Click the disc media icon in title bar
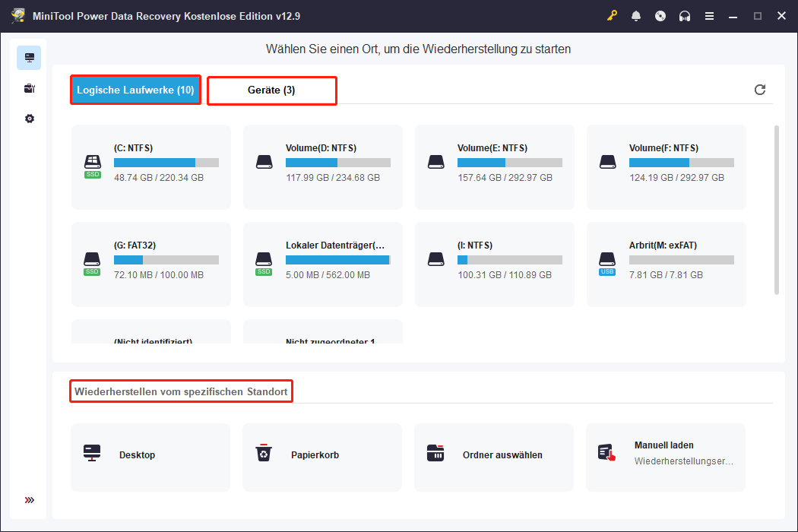The height and width of the screenshot is (532, 798). [x=660, y=16]
